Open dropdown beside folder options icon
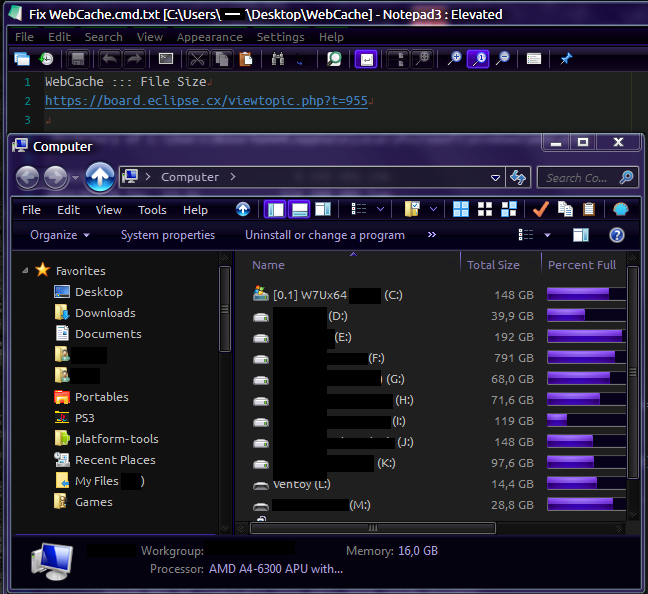 click(433, 209)
